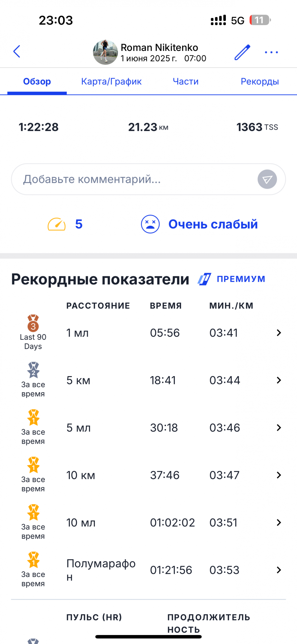This screenshot has height=644, width=297.
Task: Expand the Полумарафон record chevron
Action: point(279,570)
